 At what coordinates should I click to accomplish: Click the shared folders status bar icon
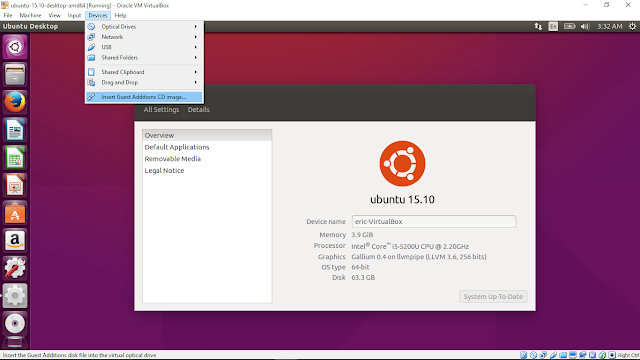[x=563, y=355]
